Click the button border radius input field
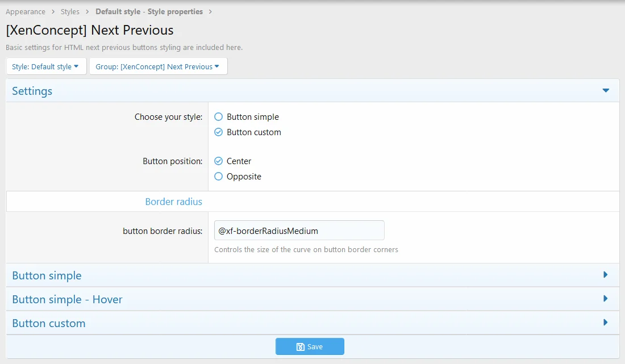 pos(299,231)
